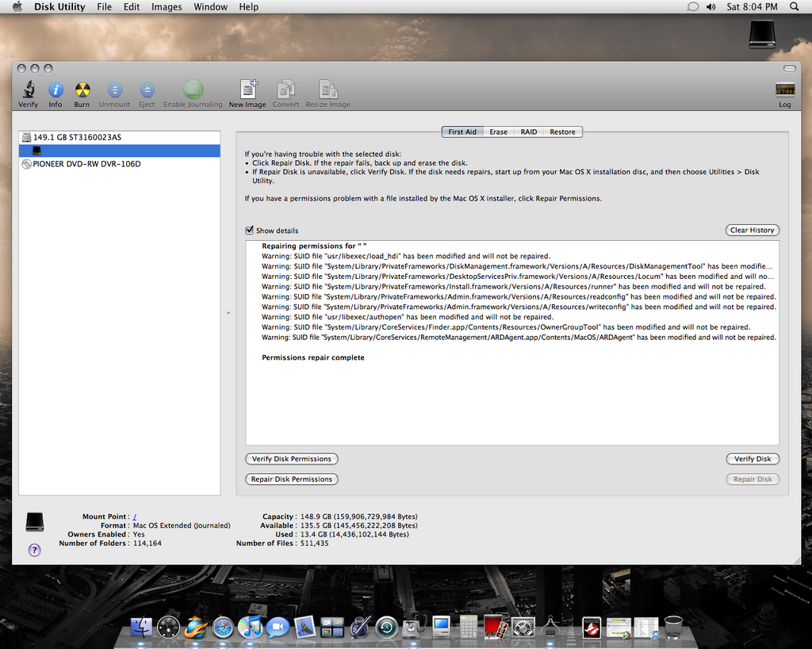Screen dimensions: 812x649
Task: Open the Apple menu
Action: (17, 6)
